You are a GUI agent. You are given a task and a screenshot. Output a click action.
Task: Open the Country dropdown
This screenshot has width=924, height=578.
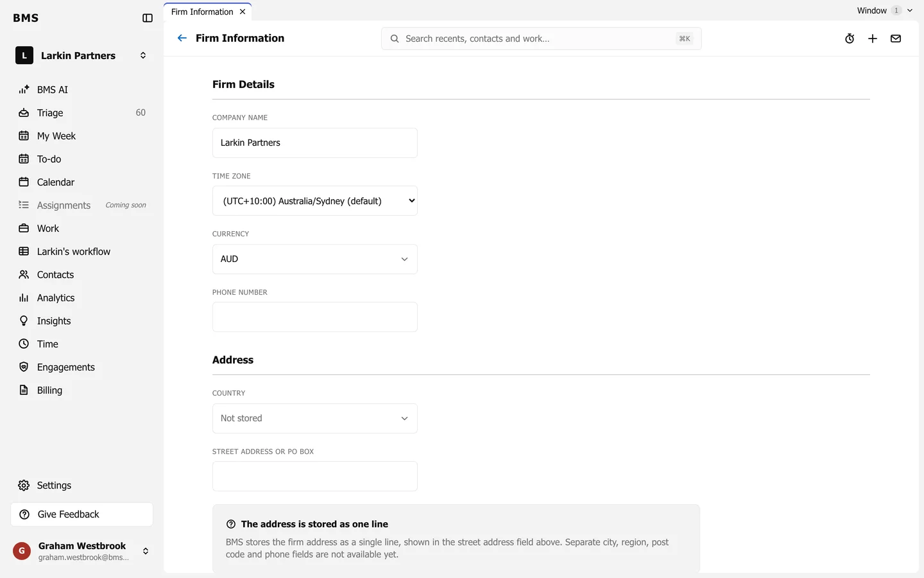[x=315, y=419]
